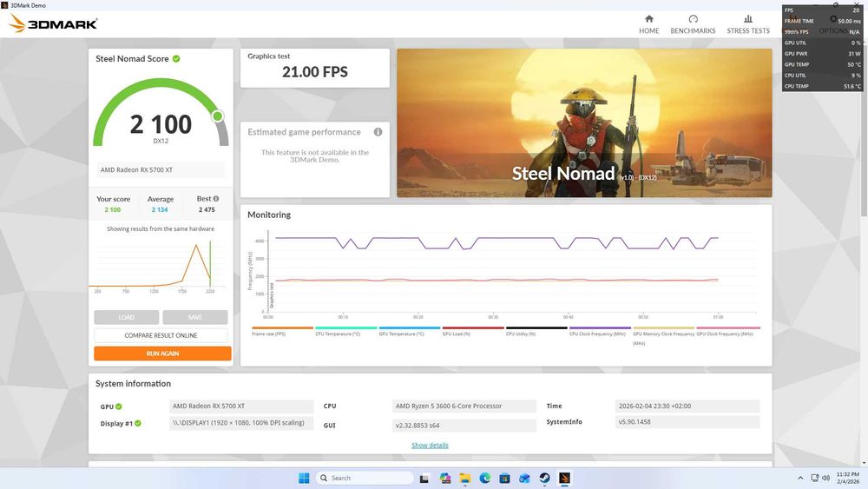The height and width of the screenshot is (489, 868).
Task: Click the CPU TEMP row in the overlay
Action: (x=822, y=86)
